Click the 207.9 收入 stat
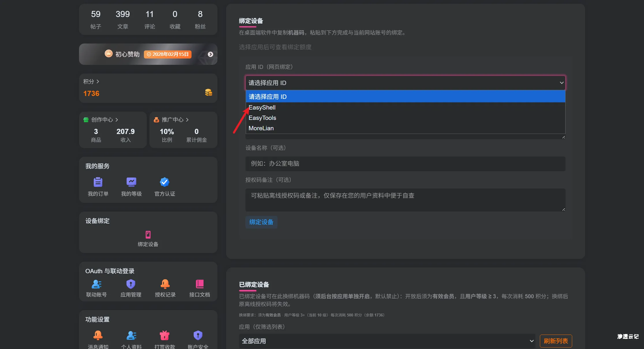The height and width of the screenshot is (349, 644). (125, 135)
